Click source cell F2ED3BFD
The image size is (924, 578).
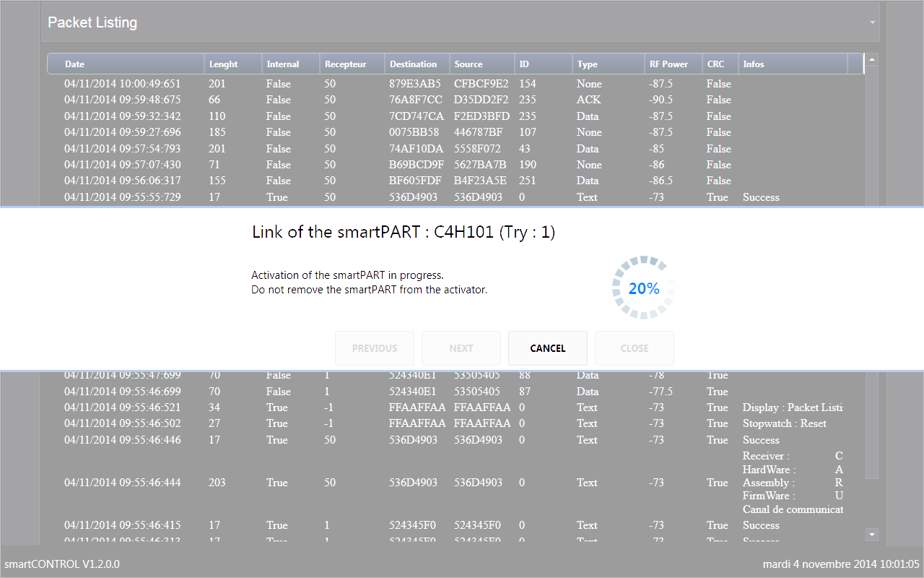tap(481, 116)
